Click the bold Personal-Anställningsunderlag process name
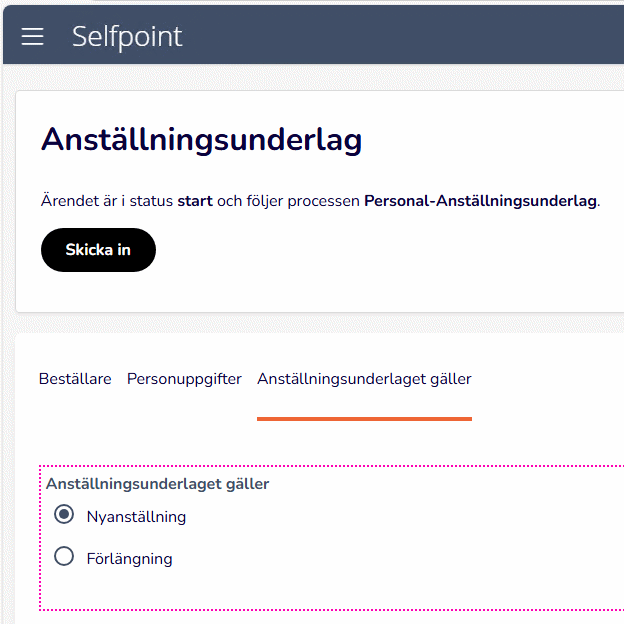The width and height of the screenshot is (624, 624). (x=480, y=201)
